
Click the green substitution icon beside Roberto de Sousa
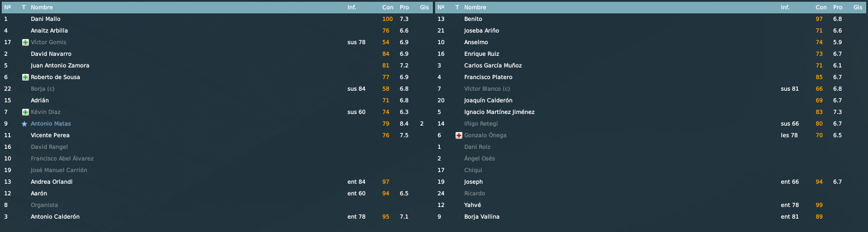pyautogui.click(x=25, y=77)
